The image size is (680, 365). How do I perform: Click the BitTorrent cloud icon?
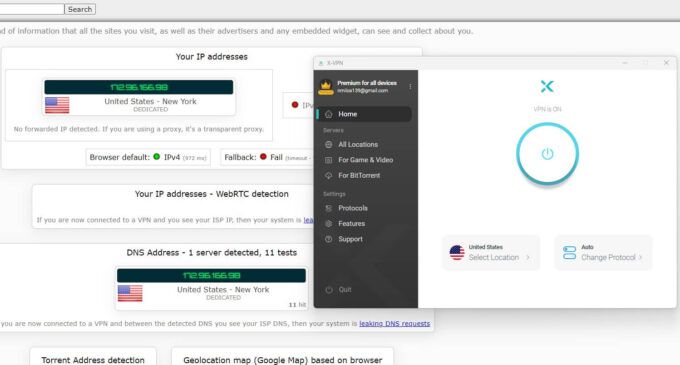(x=329, y=176)
